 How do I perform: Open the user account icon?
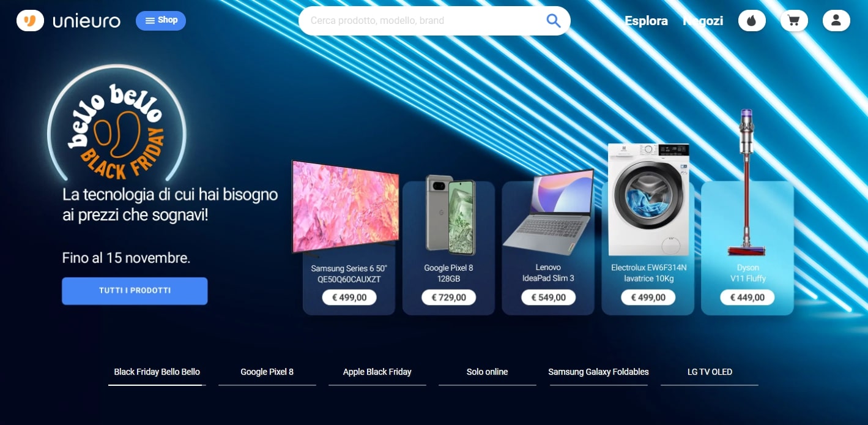[x=836, y=21]
